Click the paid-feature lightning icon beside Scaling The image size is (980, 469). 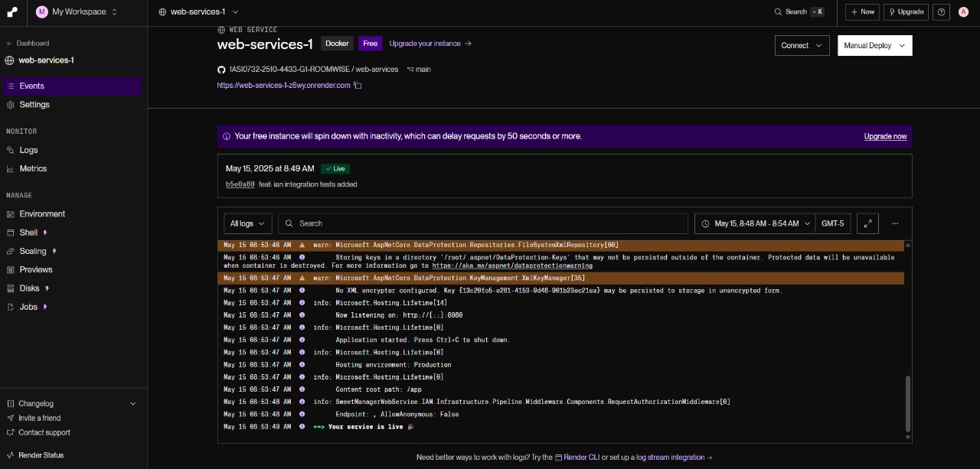[54, 251]
